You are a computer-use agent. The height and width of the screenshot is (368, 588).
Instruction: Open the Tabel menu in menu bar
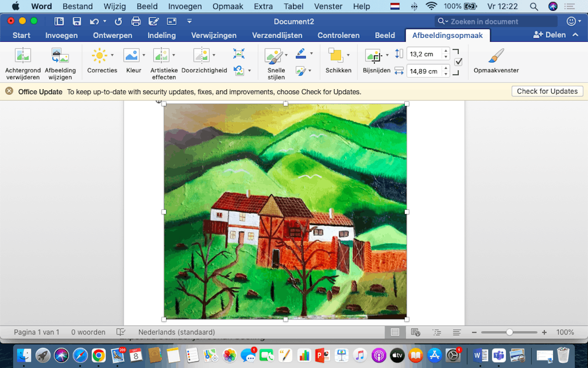click(x=294, y=6)
